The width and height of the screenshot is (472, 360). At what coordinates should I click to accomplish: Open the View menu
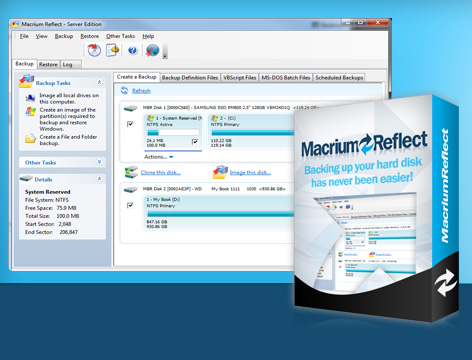[x=42, y=36]
